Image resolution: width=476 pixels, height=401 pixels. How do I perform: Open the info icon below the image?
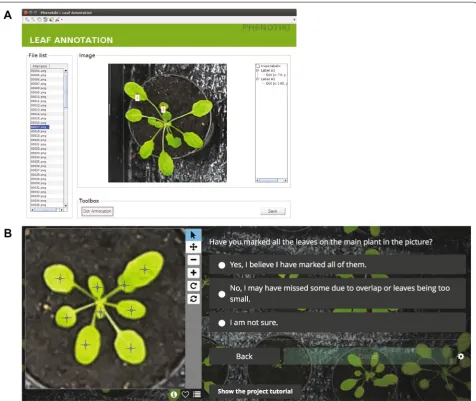click(174, 394)
